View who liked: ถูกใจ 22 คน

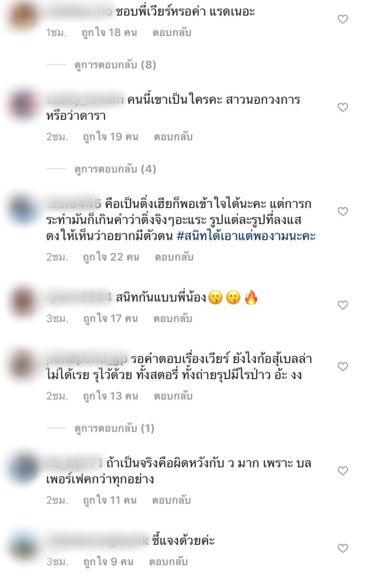tap(111, 257)
